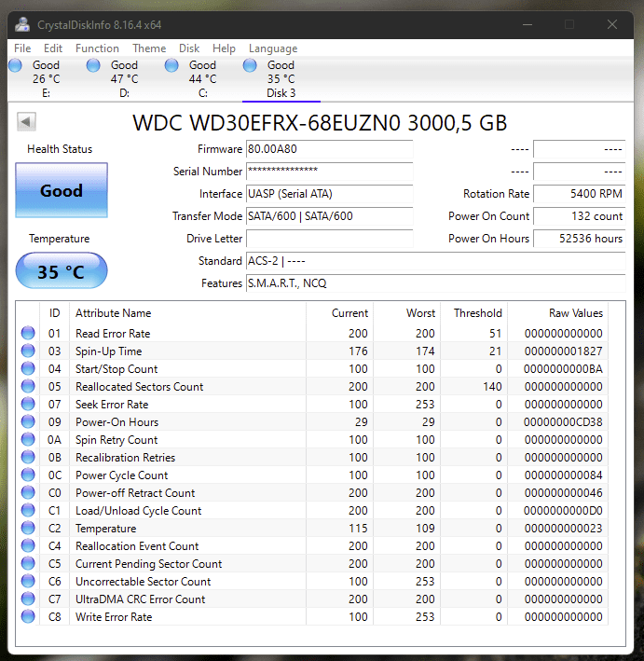Click the Attribute Name column header
The height and width of the screenshot is (661, 644).
pyautogui.click(x=187, y=313)
